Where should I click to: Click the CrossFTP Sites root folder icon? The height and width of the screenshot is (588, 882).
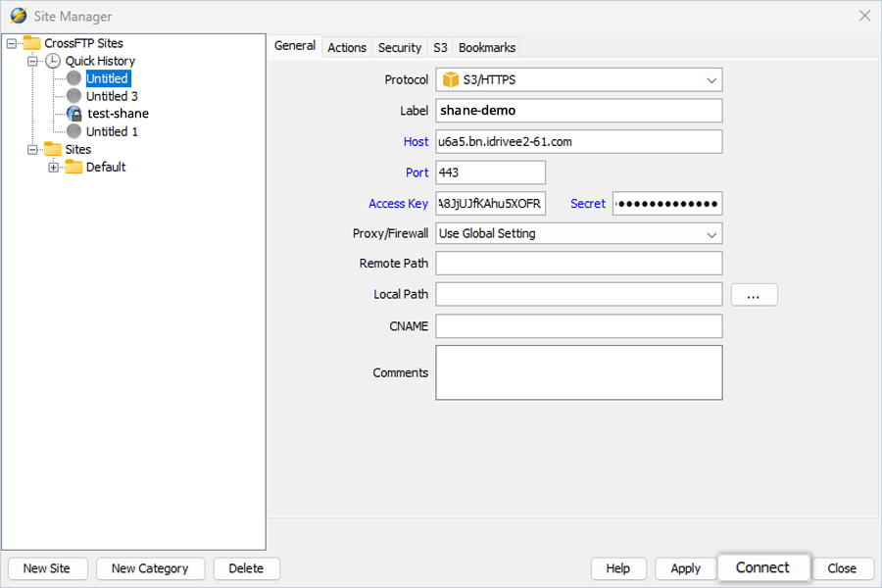pyautogui.click(x=31, y=43)
